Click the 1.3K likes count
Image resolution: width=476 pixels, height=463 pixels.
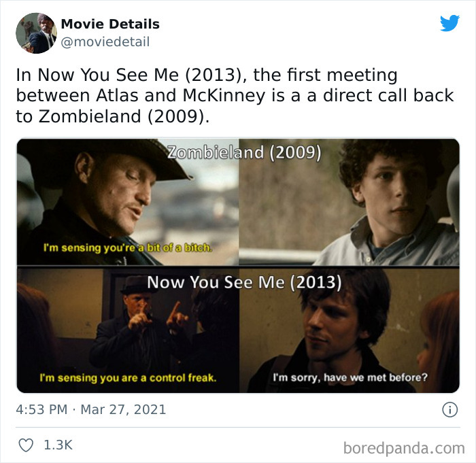[58, 445]
